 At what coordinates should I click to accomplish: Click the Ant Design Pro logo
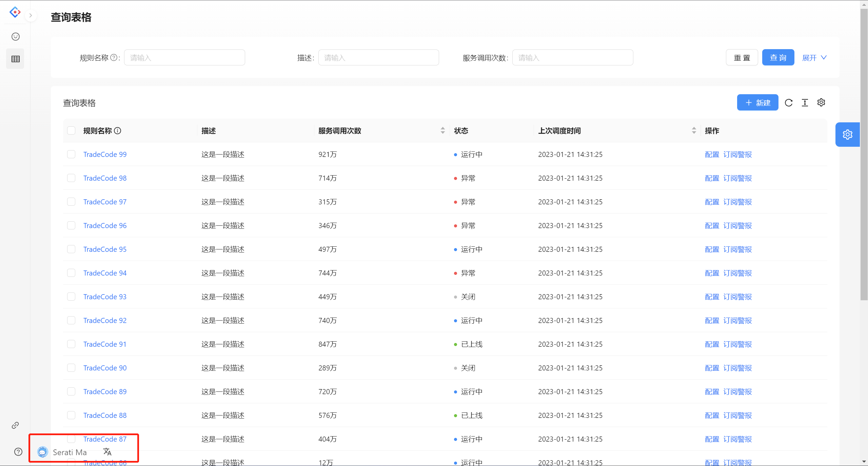[x=15, y=12]
